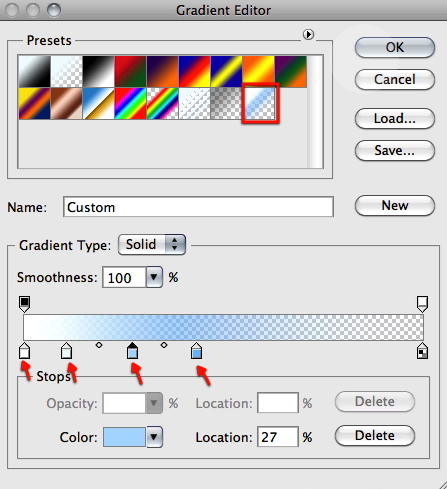Viewport: 447px width, 489px height.
Task: Open the Presets flyout menu arrow
Action: tap(308, 34)
